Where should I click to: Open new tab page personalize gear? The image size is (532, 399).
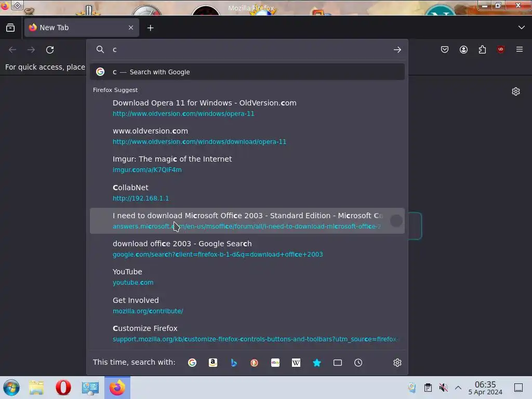516,91
